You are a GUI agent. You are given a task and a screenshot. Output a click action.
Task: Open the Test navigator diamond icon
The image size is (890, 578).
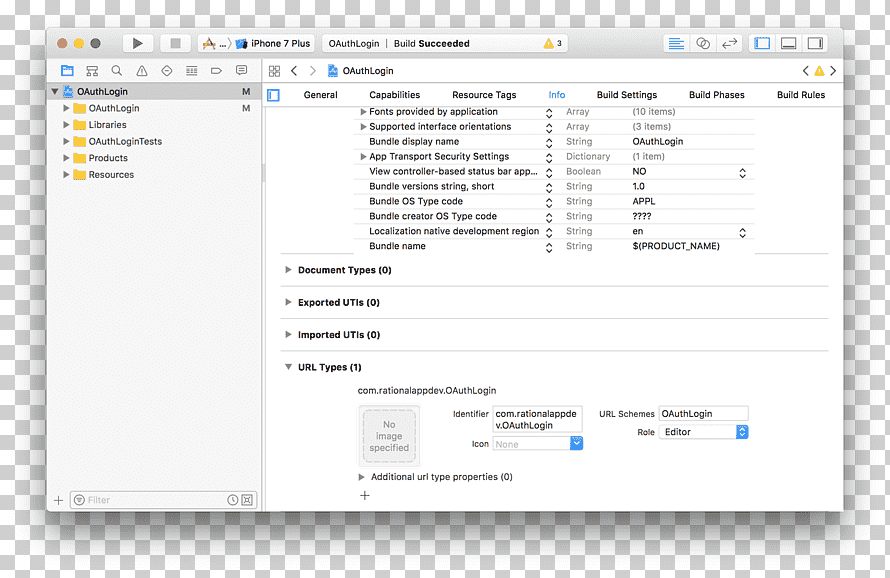coord(166,70)
